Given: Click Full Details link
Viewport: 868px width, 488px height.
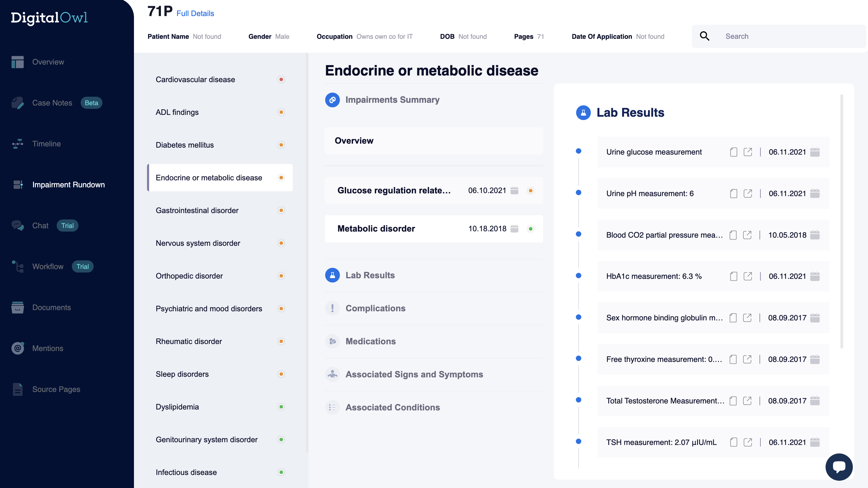Looking at the screenshot, I should [x=194, y=13].
